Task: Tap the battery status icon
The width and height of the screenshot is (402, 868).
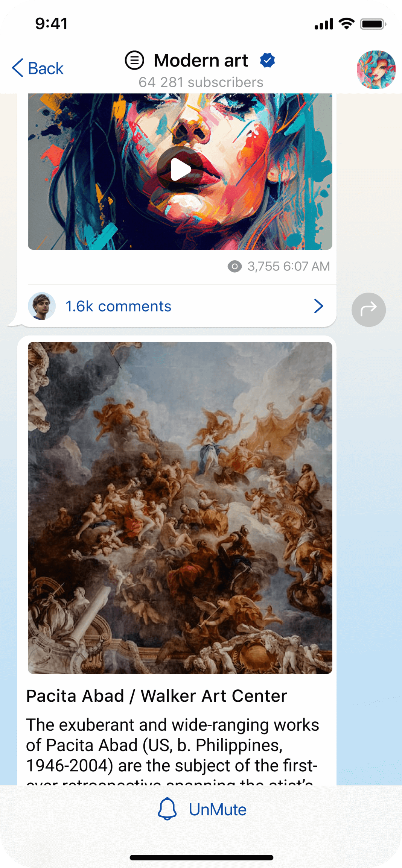Action: click(373, 24)
